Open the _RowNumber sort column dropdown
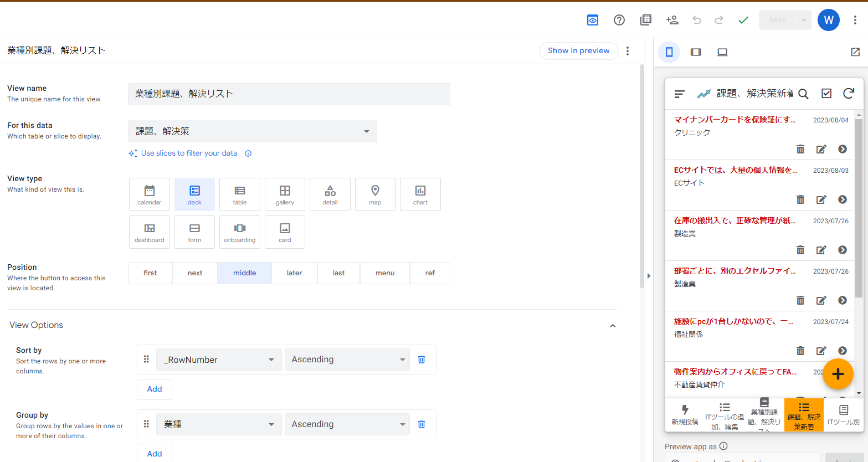868x462 pixels. tap(218, 359)
